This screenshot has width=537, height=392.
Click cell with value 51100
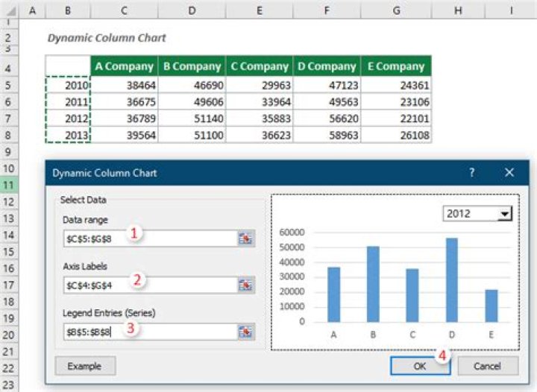[x=192, y=135]
